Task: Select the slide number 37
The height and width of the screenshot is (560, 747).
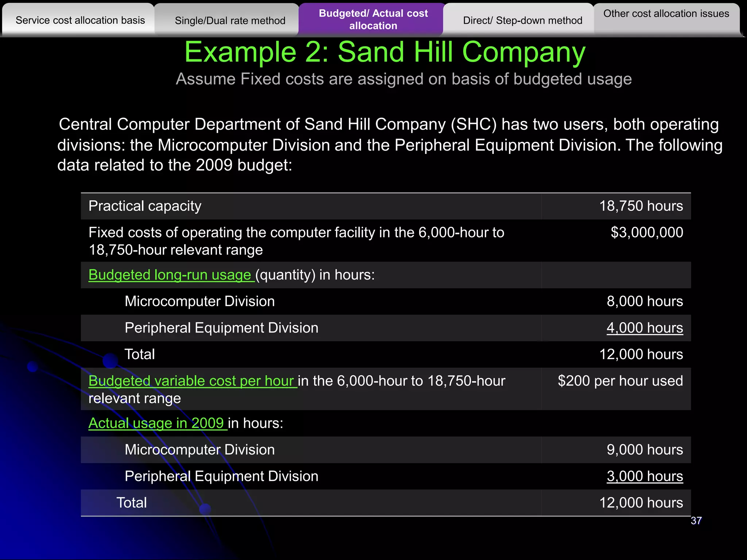Action: [696, 521]
